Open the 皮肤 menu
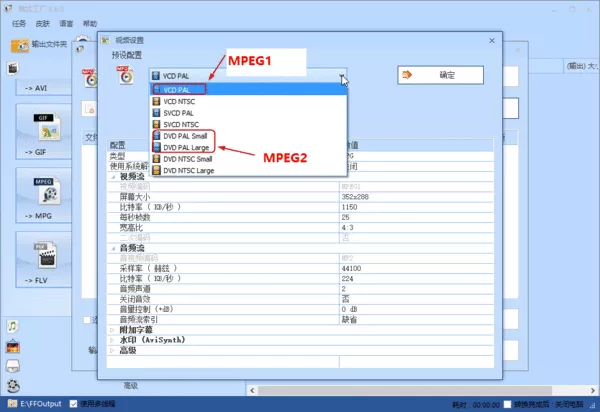This screenshot has width=600, height=412. [x=42, y=24]
